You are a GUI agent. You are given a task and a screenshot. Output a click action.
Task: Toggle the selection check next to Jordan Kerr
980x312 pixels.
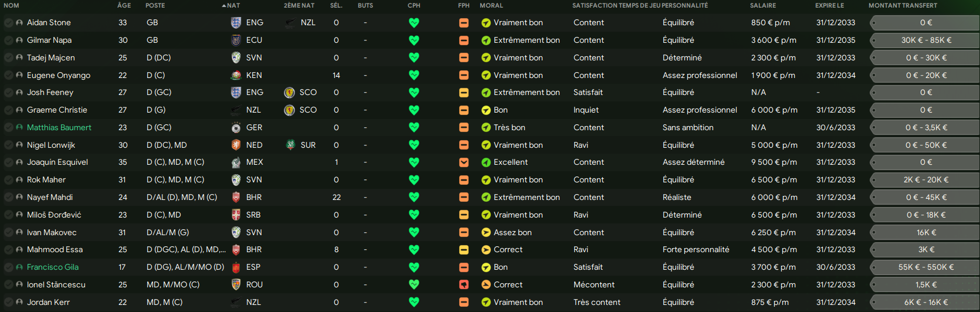(x=8, y=303)
